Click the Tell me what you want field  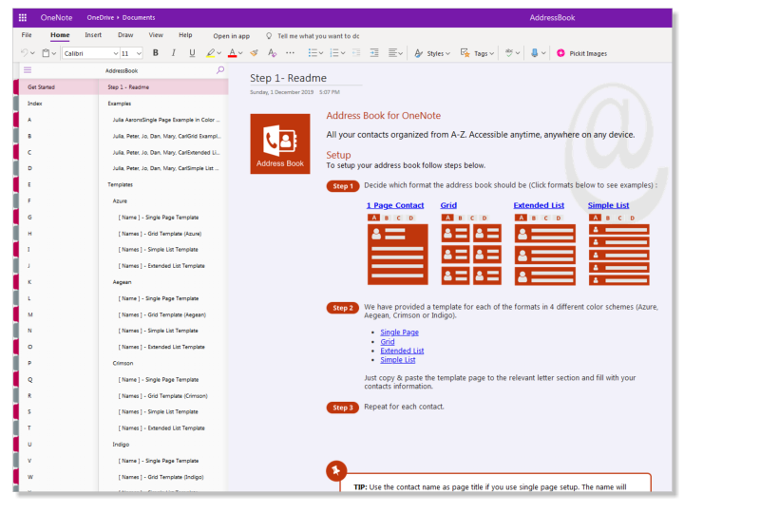[318, 36]
